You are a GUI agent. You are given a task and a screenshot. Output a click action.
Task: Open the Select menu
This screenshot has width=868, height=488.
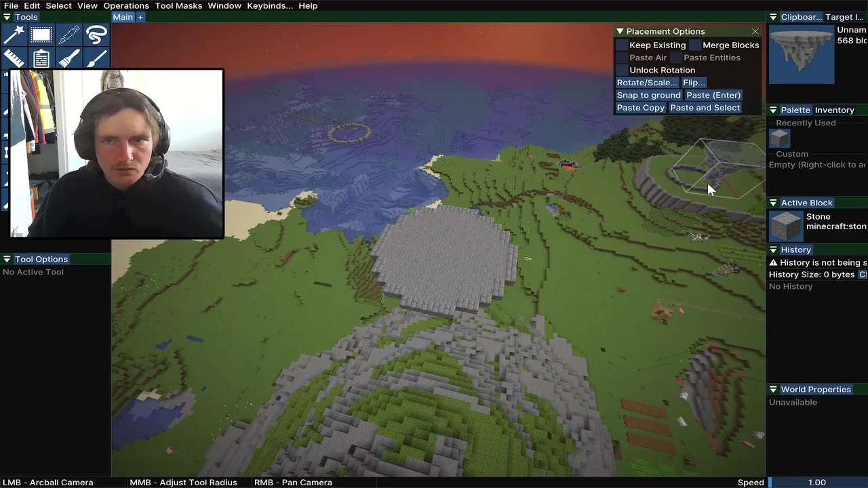tap(58, 5)
